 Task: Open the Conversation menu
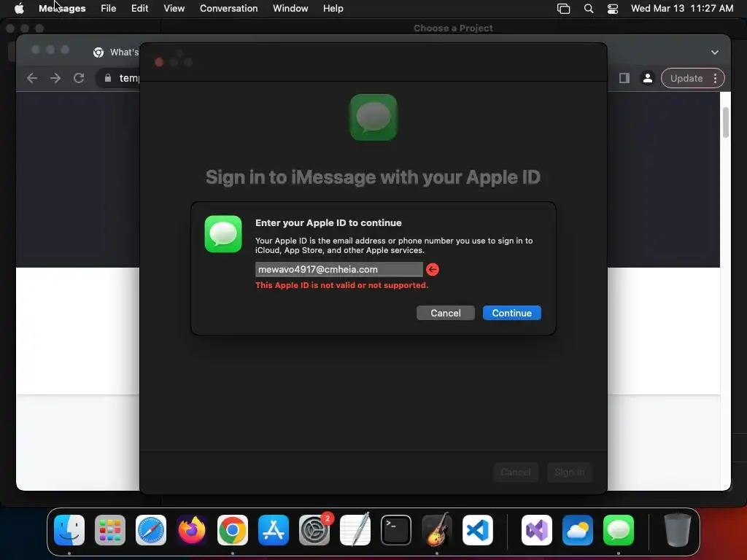228,8
